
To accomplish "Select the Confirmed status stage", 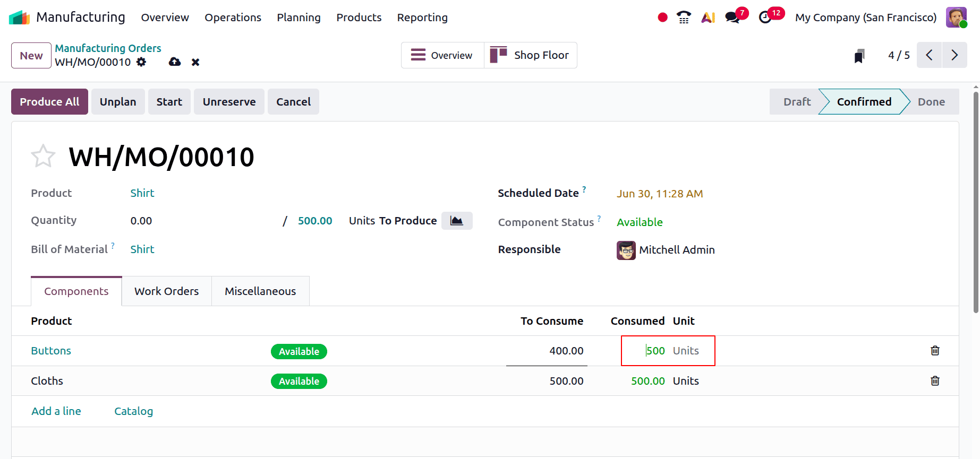I will point(864,102).
